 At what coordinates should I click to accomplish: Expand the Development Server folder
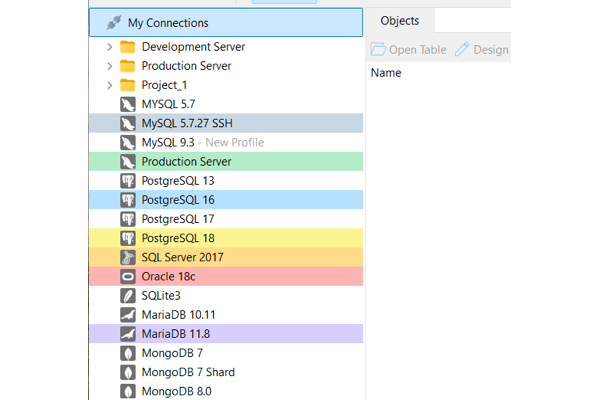[x=110, y=47]
